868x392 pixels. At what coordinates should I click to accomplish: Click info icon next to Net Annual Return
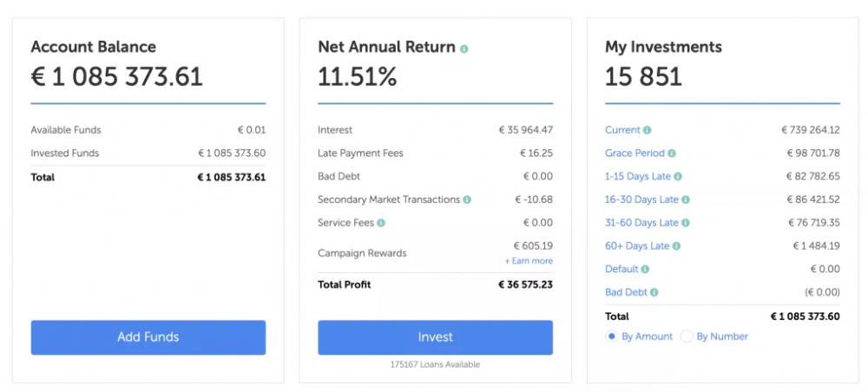click(x=464, y=49)
